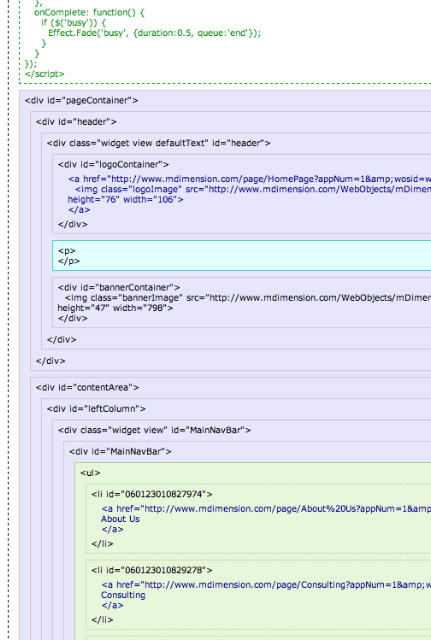
Task: Open the Consulting link text
Action: 123,595
